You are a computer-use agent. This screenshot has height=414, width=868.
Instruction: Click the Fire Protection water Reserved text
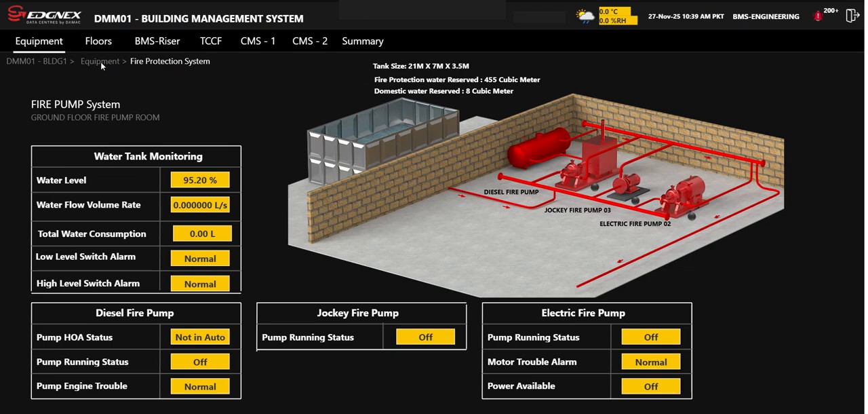[457, 79]
